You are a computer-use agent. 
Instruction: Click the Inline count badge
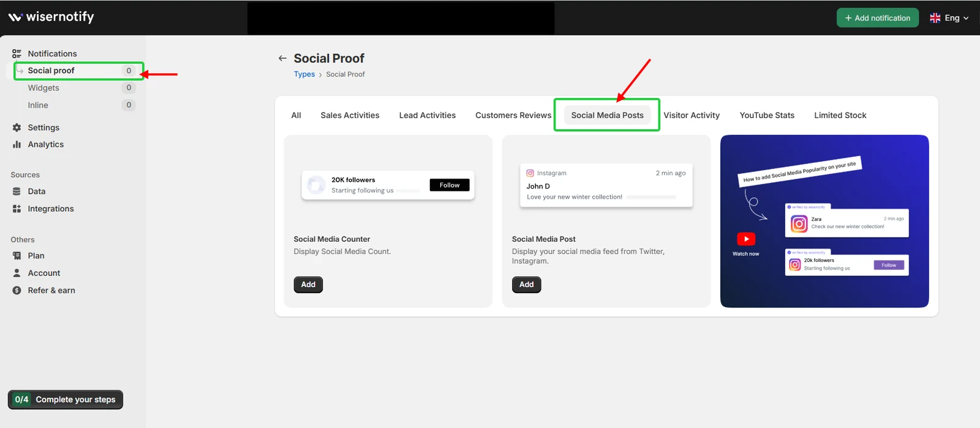click(129, 105)
